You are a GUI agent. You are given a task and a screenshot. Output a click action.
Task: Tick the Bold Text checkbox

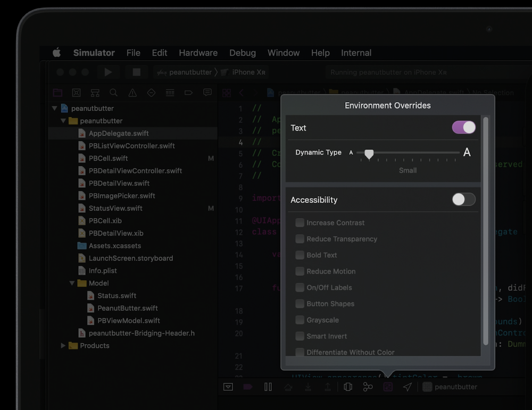pos(300,255)
